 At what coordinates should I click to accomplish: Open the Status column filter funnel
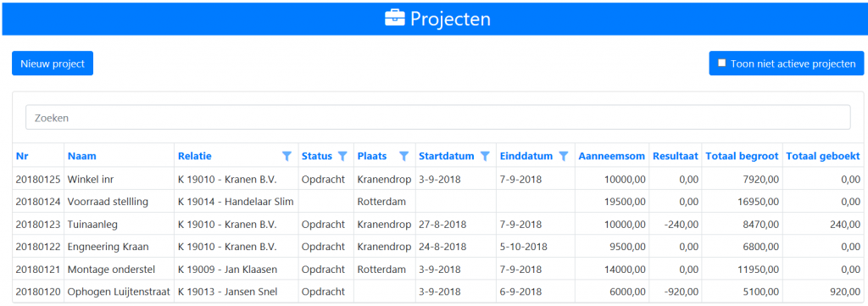coord(342,156)
